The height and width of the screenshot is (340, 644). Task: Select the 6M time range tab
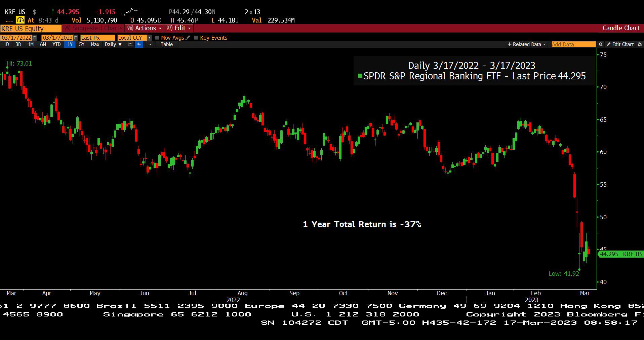43,44
